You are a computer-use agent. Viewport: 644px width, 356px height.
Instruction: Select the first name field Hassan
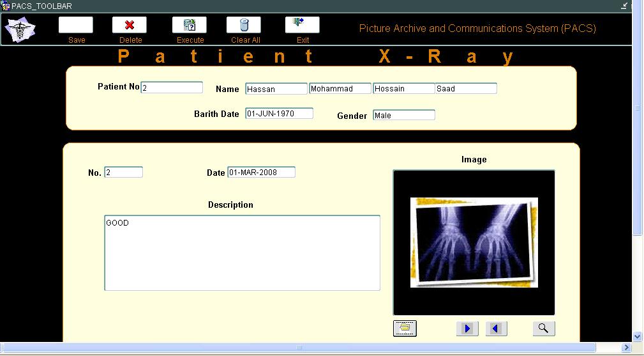pos(276,89)
